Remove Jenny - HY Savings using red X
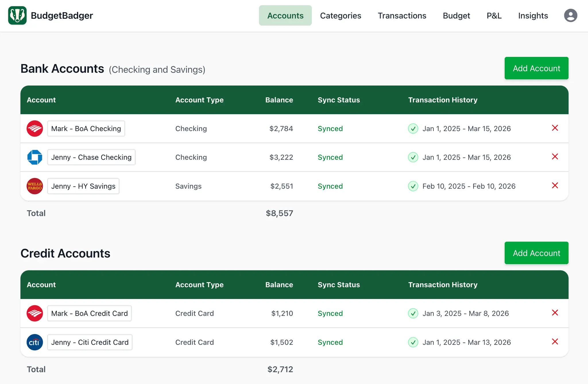Screen dimensions: 588x384 [x=555, y=185]
